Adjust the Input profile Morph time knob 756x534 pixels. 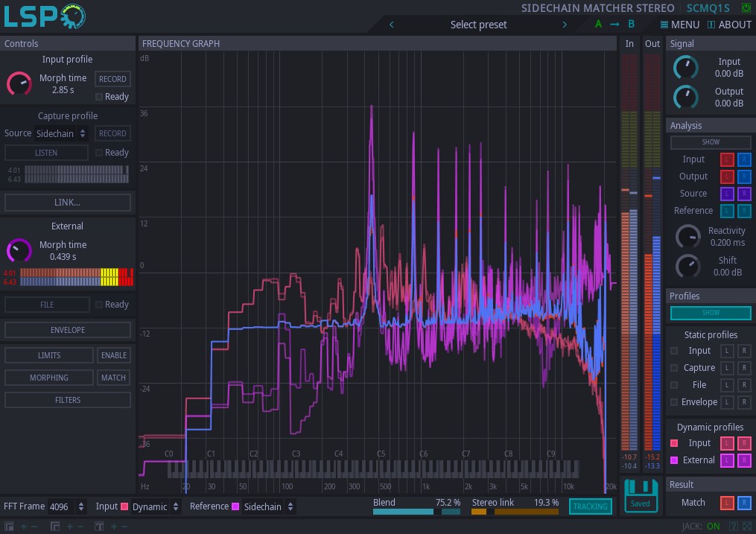19,83
